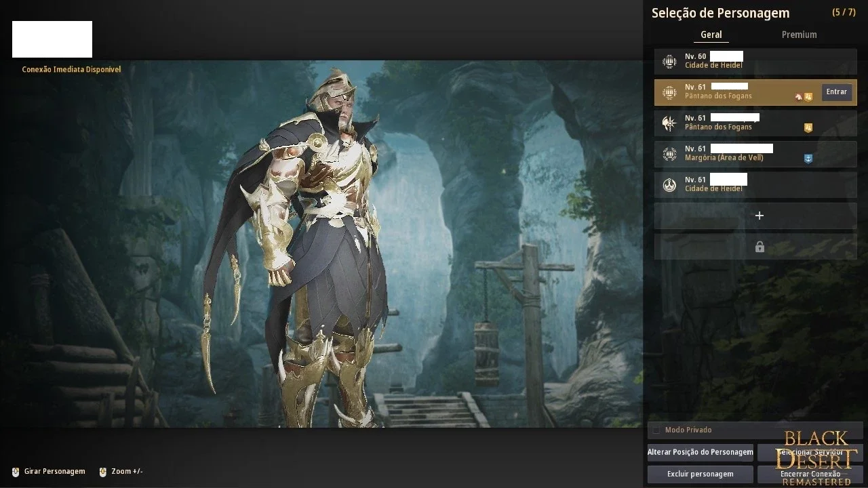Click the 'Seleção de Personagem' heading
Screen dimensions: 868x488
tap(720, 13)
